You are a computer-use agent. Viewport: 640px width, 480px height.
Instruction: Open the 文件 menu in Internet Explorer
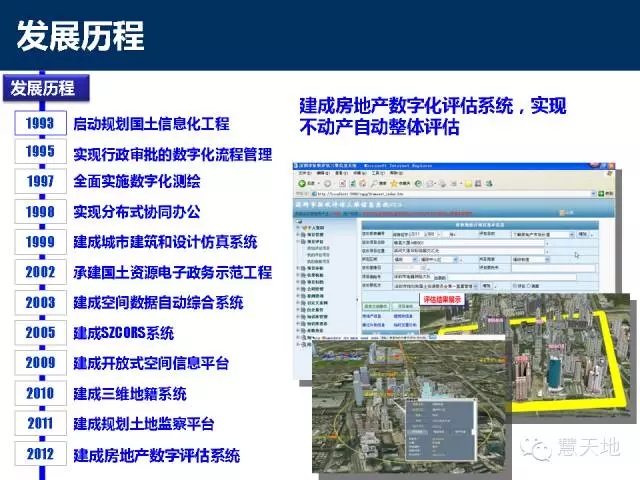click(301, 173)
